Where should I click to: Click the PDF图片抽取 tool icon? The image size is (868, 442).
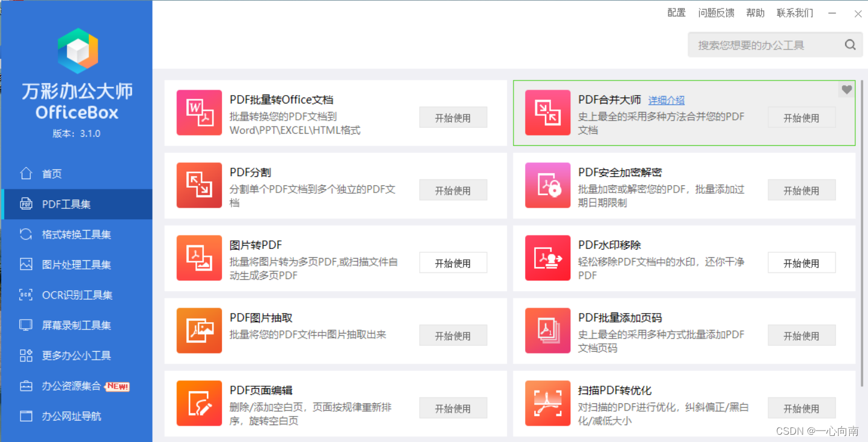(x=199, y=331)
